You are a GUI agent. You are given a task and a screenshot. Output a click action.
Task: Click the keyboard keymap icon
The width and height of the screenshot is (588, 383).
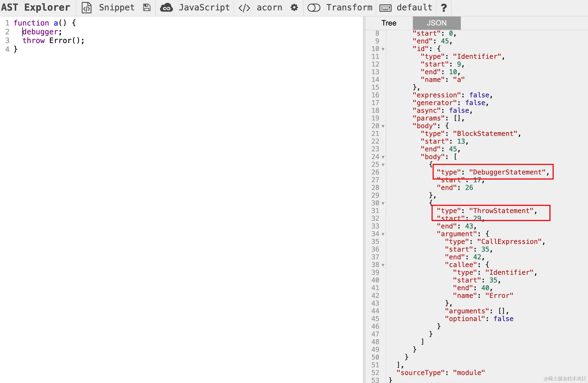pyautogui.click(x=385, y=8)
